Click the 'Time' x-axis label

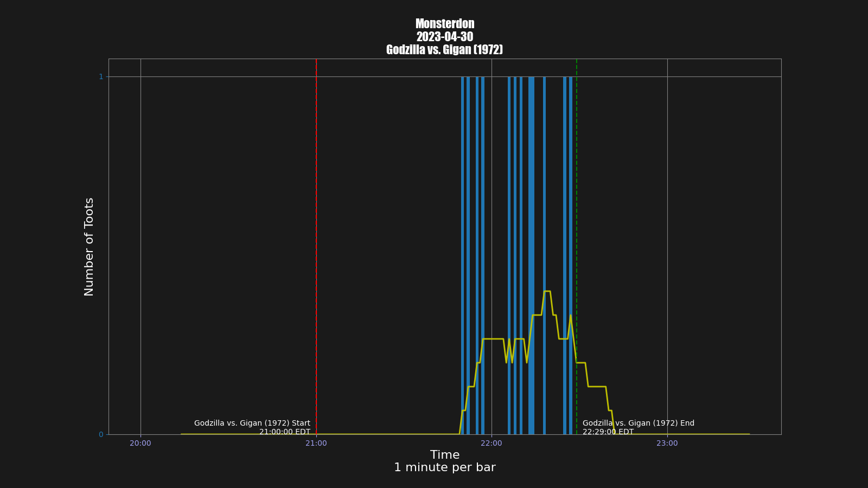[x=445, y=455]
